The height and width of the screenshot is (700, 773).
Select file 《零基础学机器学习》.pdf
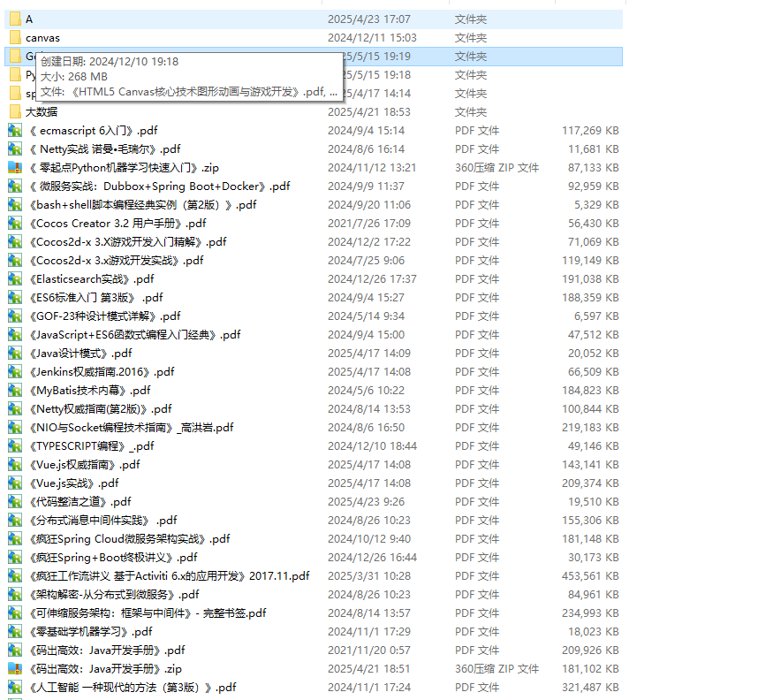[x=91, y=632]
